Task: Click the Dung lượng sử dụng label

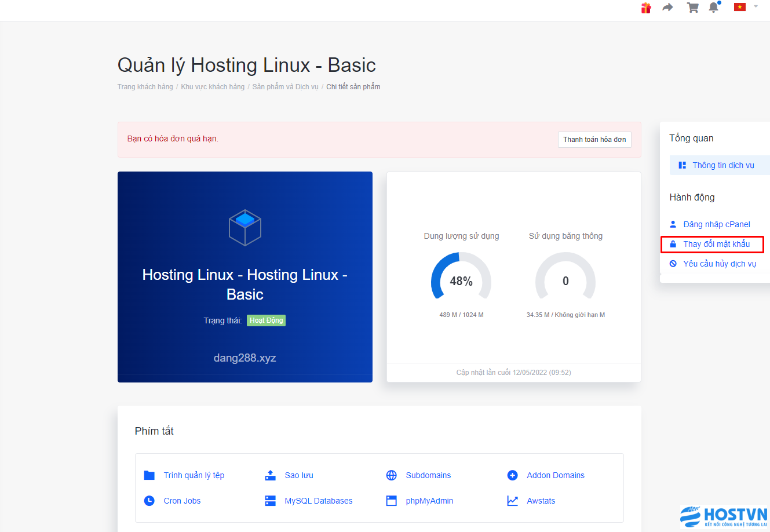Action: coord(461,236)
